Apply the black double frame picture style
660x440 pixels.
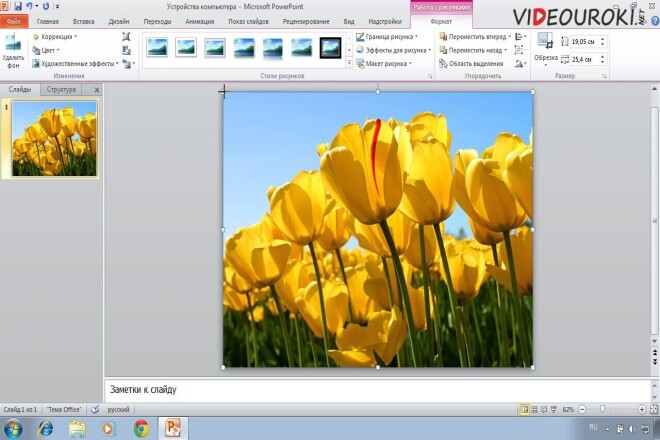point(330,48)
